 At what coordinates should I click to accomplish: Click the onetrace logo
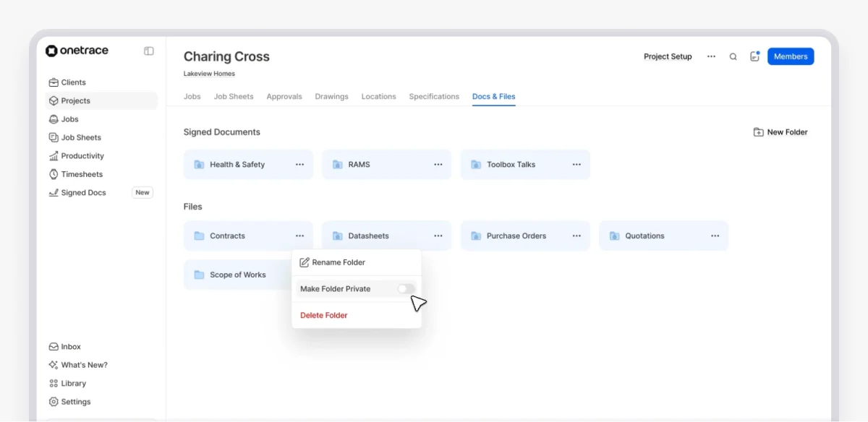click(x=77, y=51)
